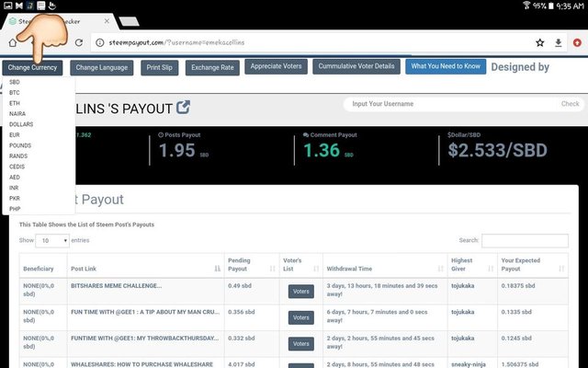
Task: Open Voters for THROWBACKTHURSDAY post
Action: 301,344
